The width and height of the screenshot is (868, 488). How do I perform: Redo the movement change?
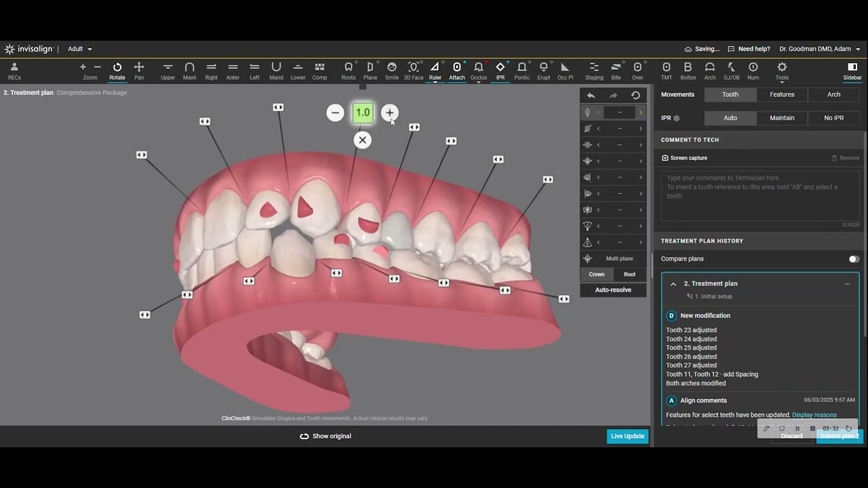coord(613,96)
